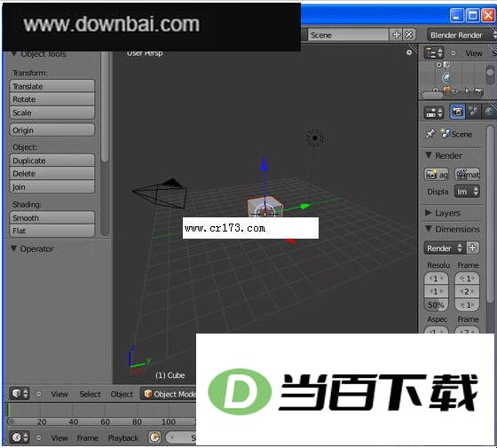This screenshot has height=448, width=497.
Task: Click the timeline clock sync icon
Action: pyautogui.click(x=154, y=437)
